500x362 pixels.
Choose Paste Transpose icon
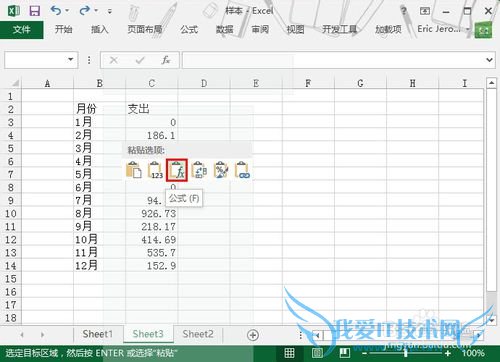click(199, 170)
